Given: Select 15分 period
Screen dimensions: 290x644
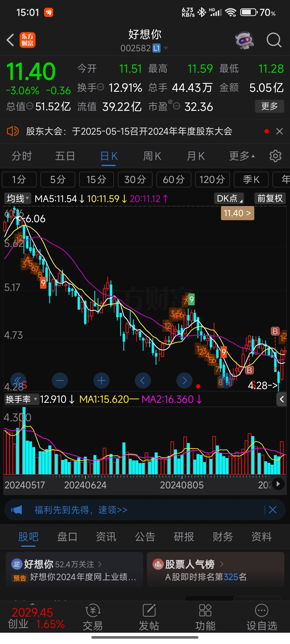Looking at the screenshot, I should pyautogui.click(x=96, y=179).
